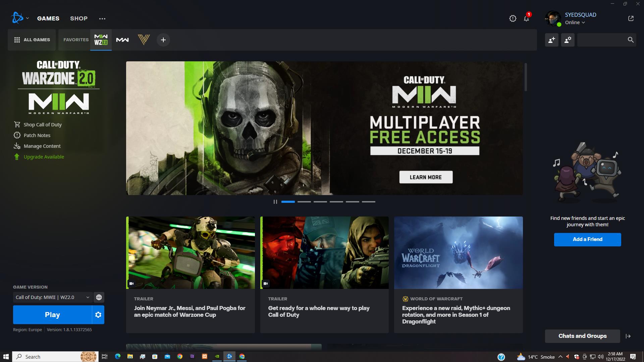Image resolution: width=644 pixels, height=362 pixels.
Task: Open the World of Warcraft Dragonflight thumbnail
Action: tap(458, 253)
